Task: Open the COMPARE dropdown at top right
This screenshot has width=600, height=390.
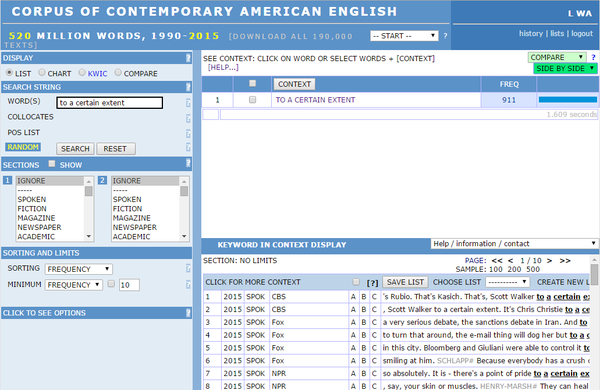Action: pyautogui.click(x=557, y=57)
